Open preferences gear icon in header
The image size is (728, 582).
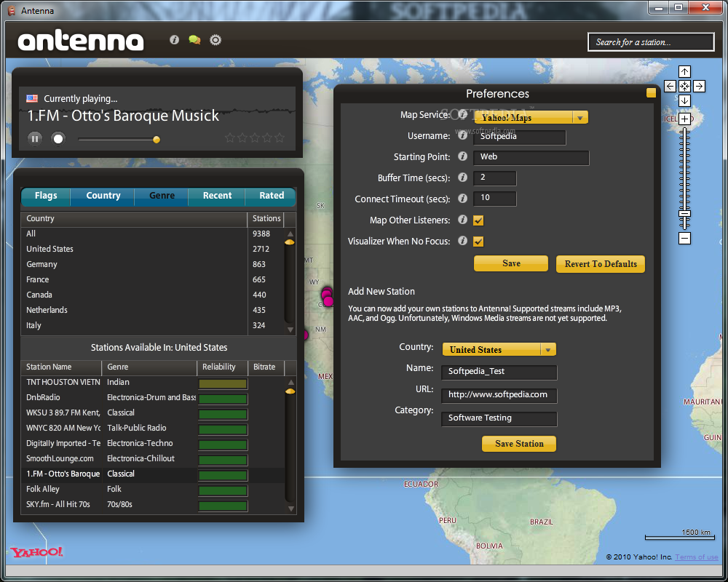pos(215,40)
